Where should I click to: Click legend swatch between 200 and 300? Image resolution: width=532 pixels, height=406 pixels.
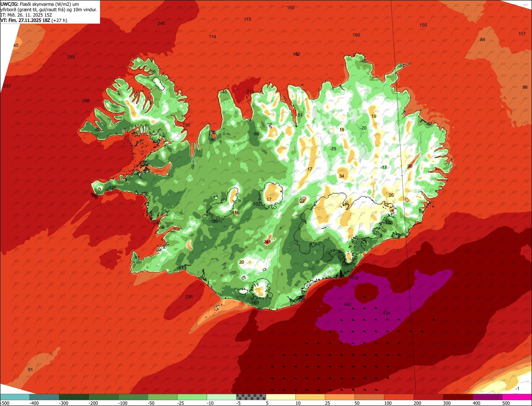(x=428, y=397)
